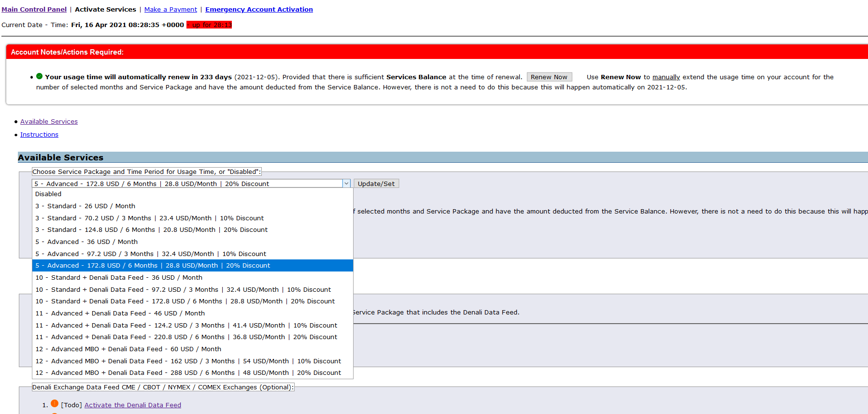Image resolution: width=868 pixels, height=414 pixels.
Task: Click the green status circle icon
Action: (40, 76)
